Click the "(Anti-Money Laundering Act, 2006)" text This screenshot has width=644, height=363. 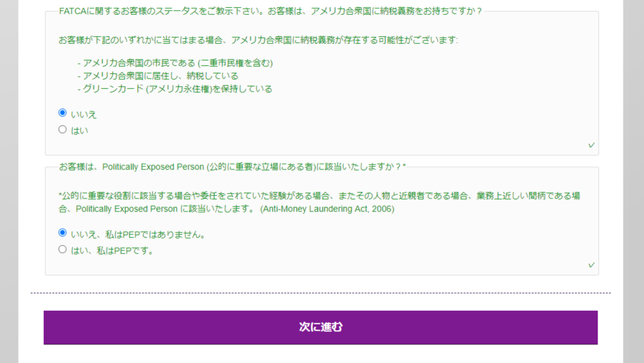tap(327, 209)
